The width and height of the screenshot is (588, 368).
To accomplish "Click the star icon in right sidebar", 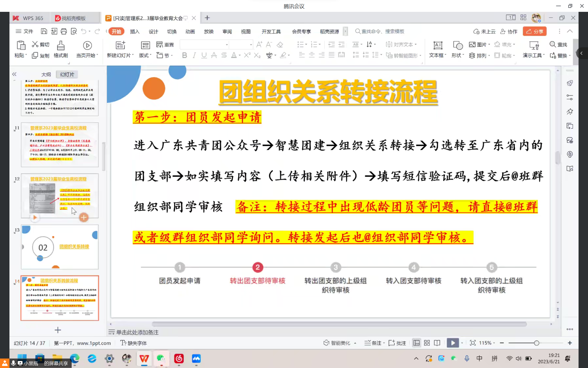I will pyautogui.click(x=570, y=112).
